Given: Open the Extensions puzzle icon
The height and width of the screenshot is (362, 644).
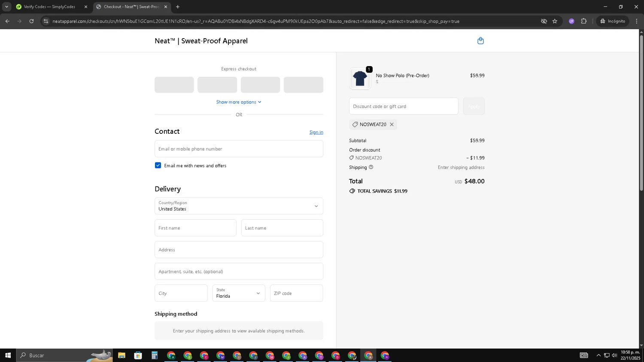Looking at the screenshot, I should (x=583, y=21).
